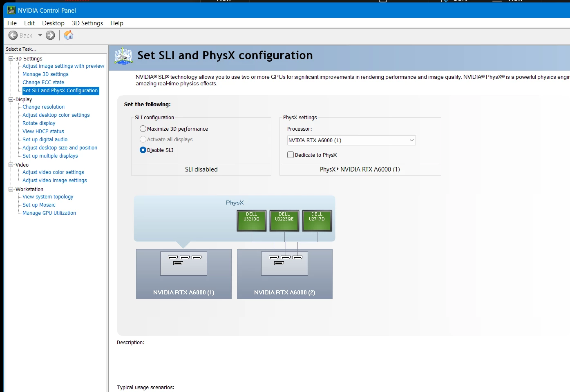Click the connector panel on RTX A6000 (2)

(x=285, y=263)
